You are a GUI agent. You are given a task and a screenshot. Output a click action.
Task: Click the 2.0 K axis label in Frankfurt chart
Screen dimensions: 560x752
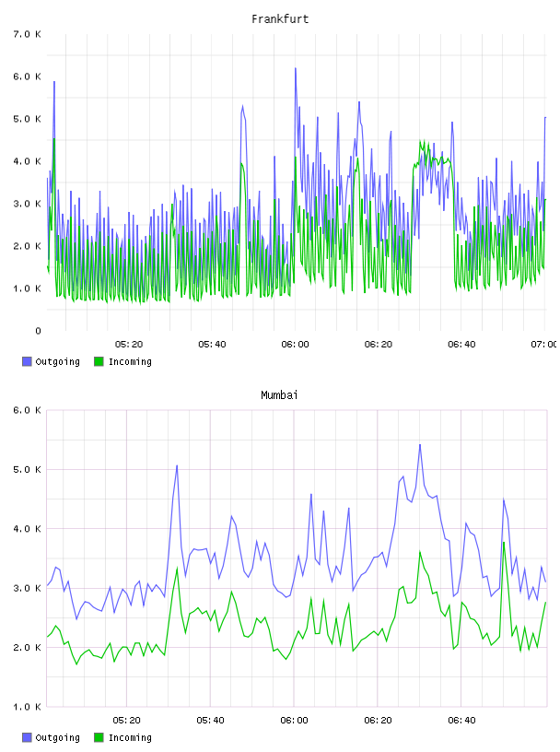(28, 246)
